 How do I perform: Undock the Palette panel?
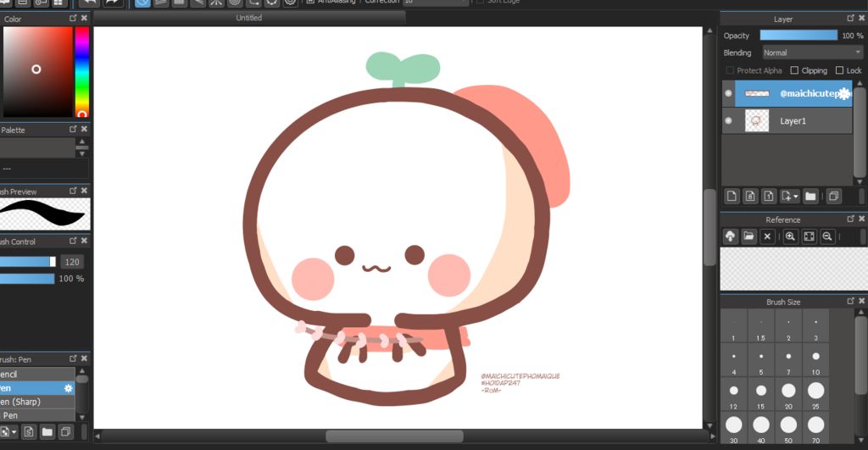click(x=73, y=129)
